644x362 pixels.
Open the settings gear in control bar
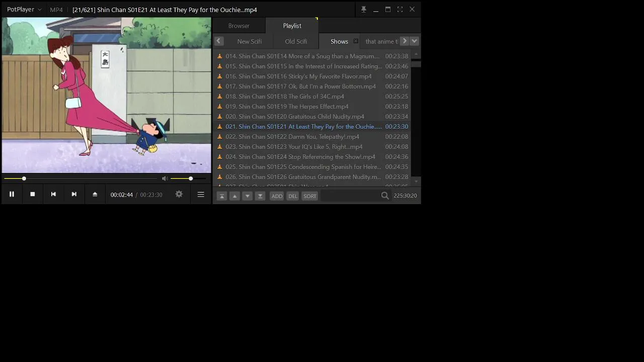coord(179,194)
